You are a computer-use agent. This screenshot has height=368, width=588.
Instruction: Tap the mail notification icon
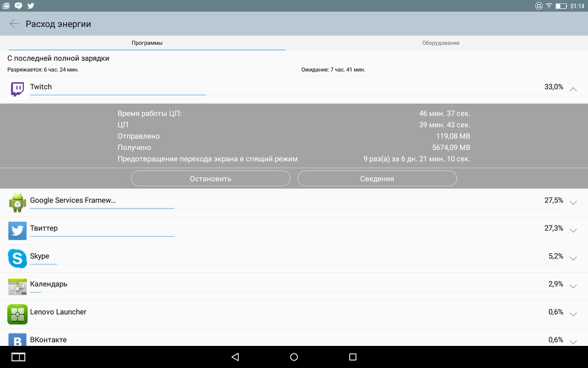click(x=6, y=6)
